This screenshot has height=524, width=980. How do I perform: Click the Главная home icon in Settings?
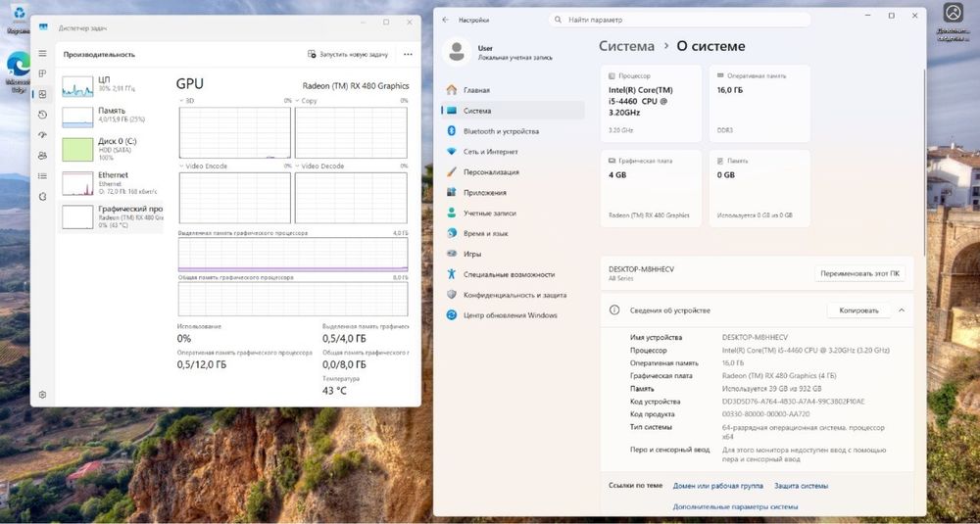click(x=452, y=90)
